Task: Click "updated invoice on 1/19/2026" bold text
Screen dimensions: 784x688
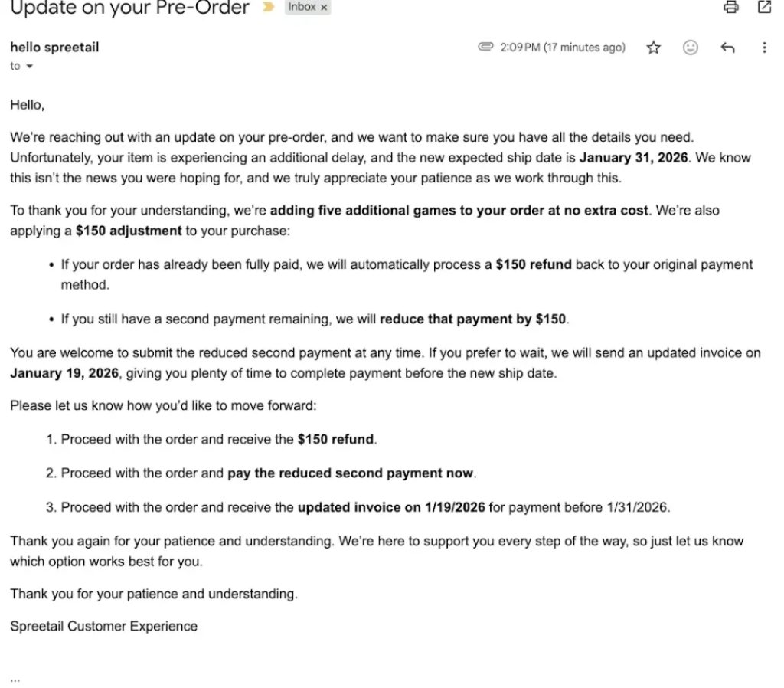Action: (x=390, y=507)
